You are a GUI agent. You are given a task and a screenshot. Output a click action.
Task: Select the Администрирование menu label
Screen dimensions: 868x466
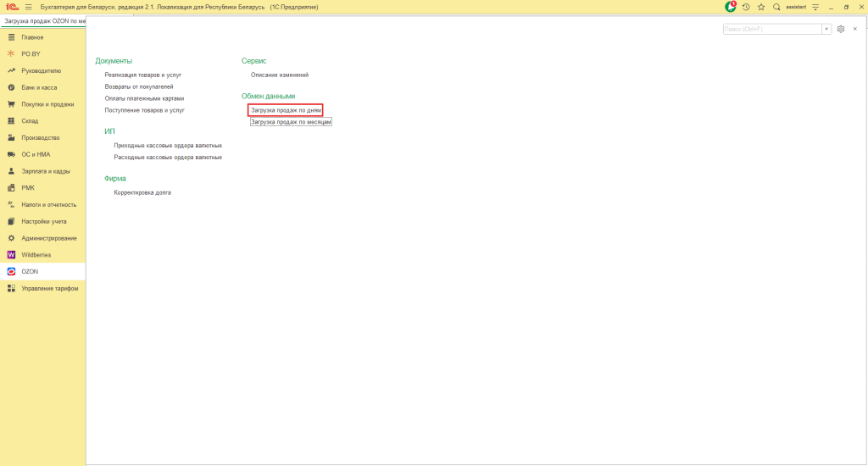tap(49, 238)
